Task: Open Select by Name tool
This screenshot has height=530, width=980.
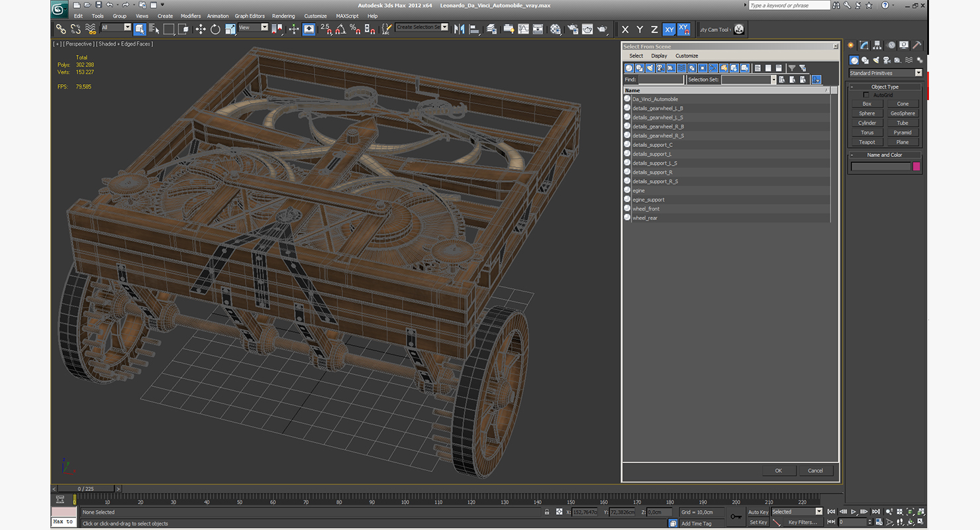Action: (154, 29)
